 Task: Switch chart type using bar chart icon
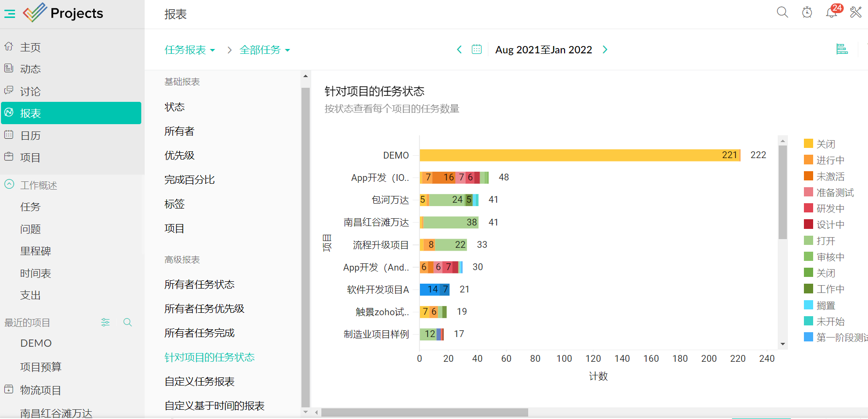point(842,49)
